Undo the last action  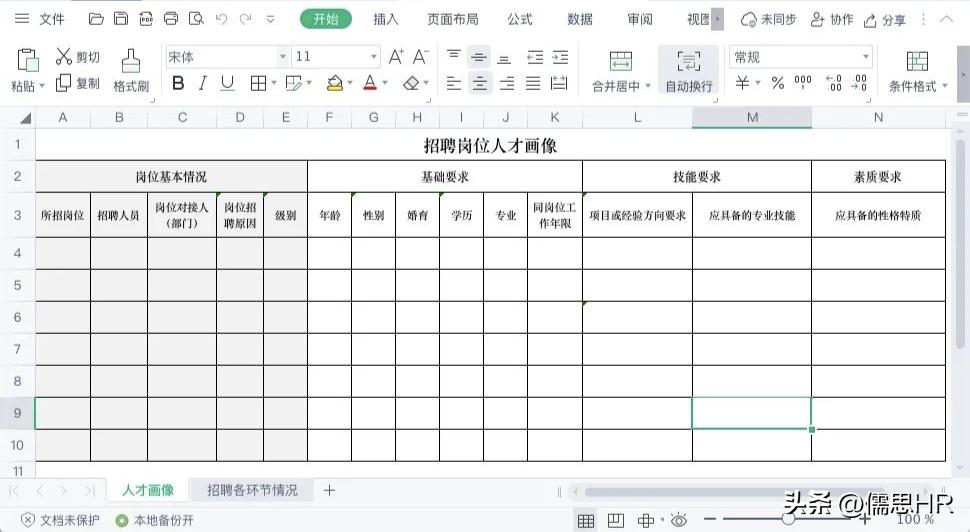tap(221, 19)
